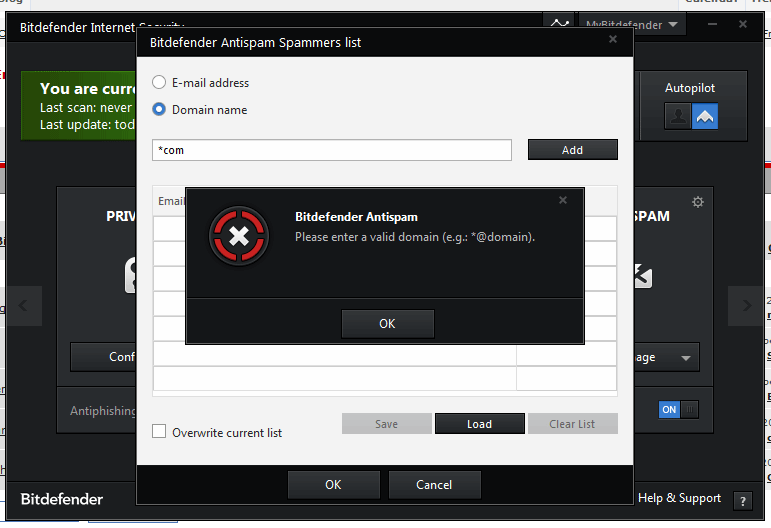Close the Bitdefender Antispam error popup

pos(563,200)
